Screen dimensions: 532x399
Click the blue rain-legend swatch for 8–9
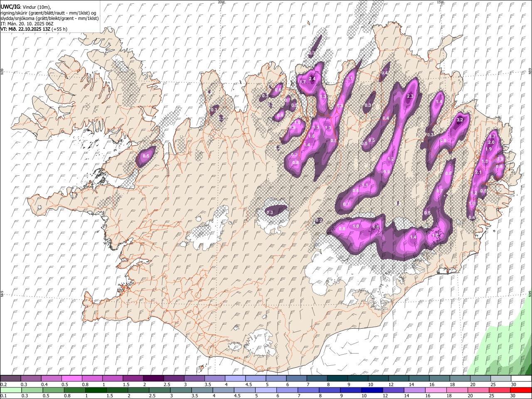coord(329,390)
